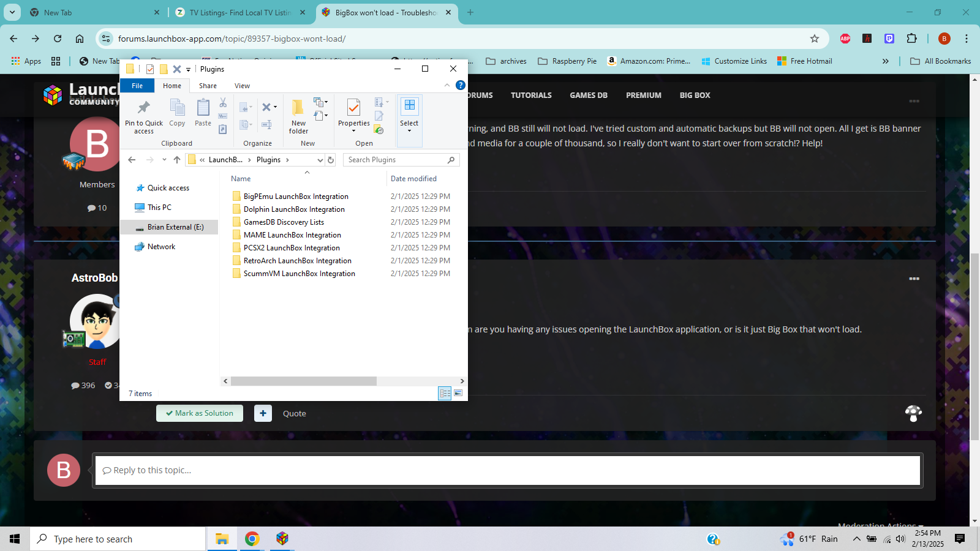980x551 pixels.
Task: Click the horizontal scrollbar in file list
Action: coord(304,381)
